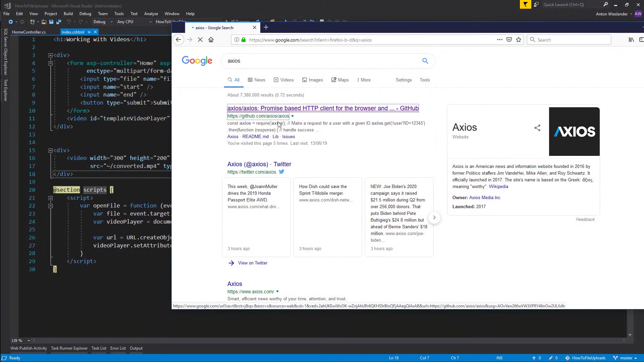Switch to Google Videos tab

pos(283,80)
